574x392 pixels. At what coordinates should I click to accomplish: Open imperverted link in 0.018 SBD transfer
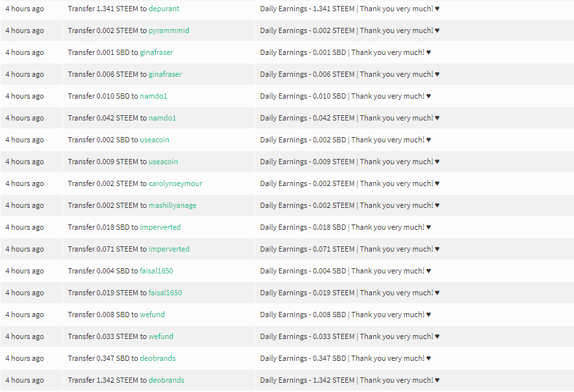point(160,227)
